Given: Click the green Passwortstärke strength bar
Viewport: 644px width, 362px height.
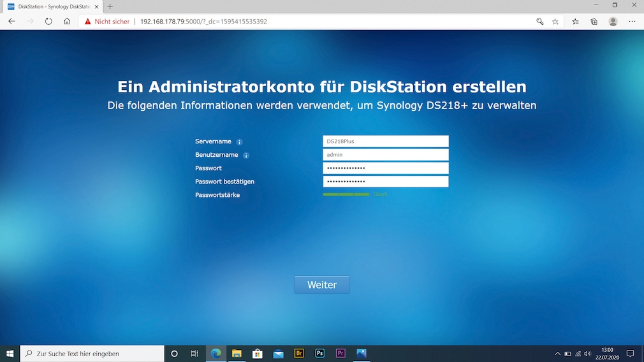Looking at the screenshot, I should (346, 194).
